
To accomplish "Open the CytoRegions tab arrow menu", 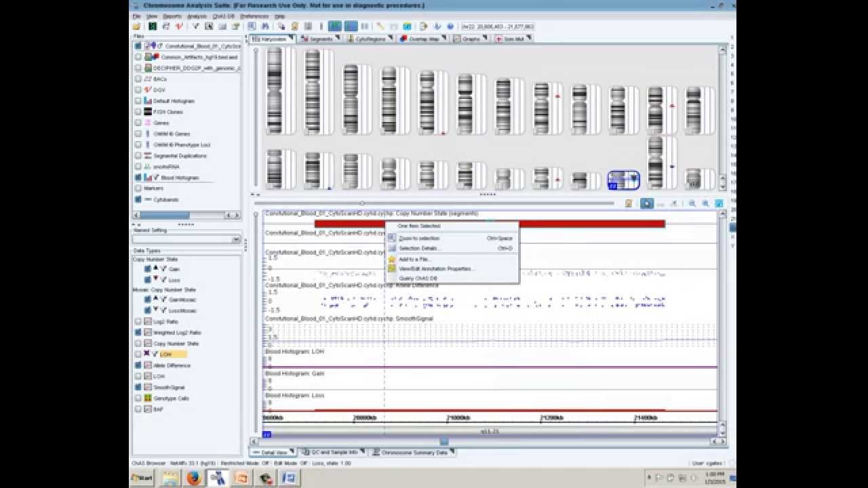I will click(391, 39).
